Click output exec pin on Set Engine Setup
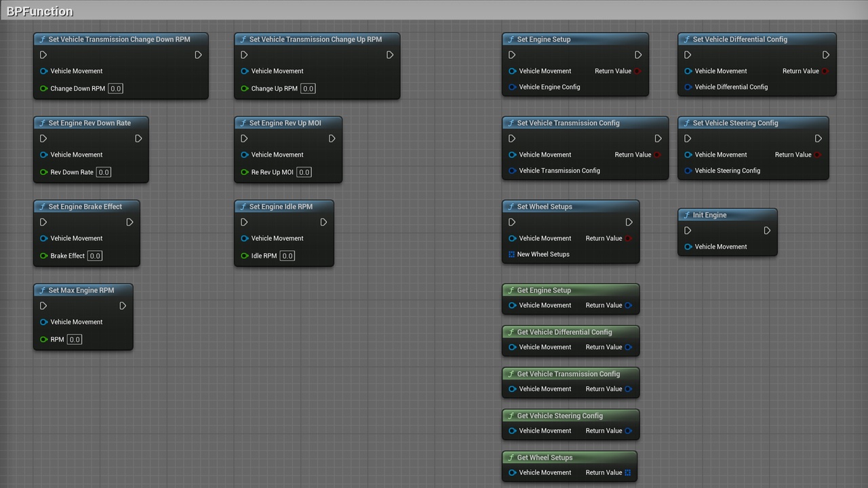Screen dimensions: 868x488 pyautogui.click(x=638, y=55)
